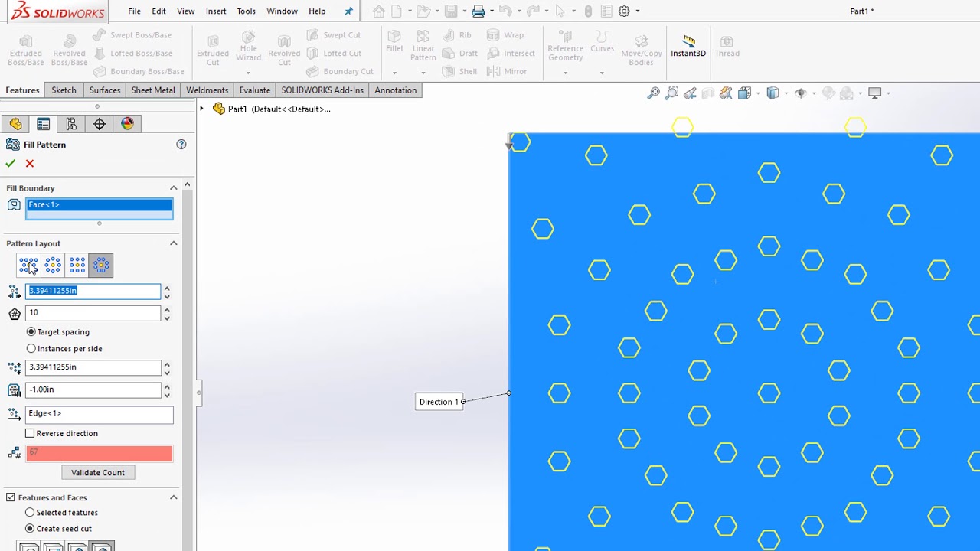Increase loop spacing with up arrow

click(167, 288)
